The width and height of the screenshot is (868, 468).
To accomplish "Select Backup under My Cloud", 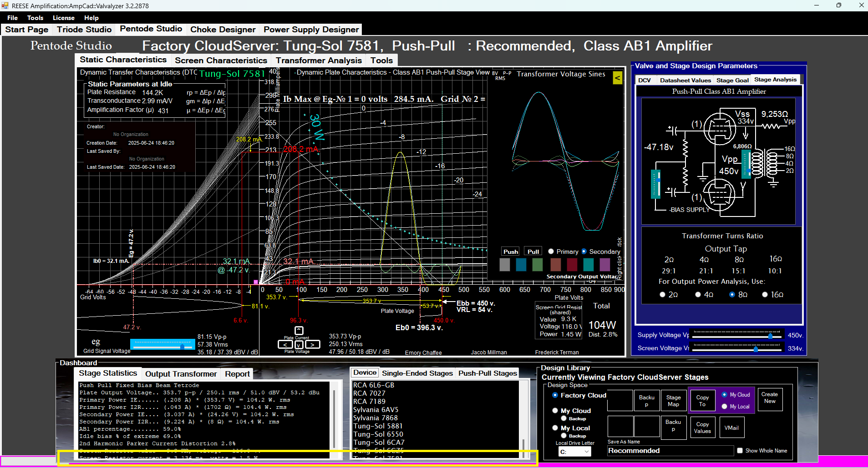I will click(x=563, y=418).
